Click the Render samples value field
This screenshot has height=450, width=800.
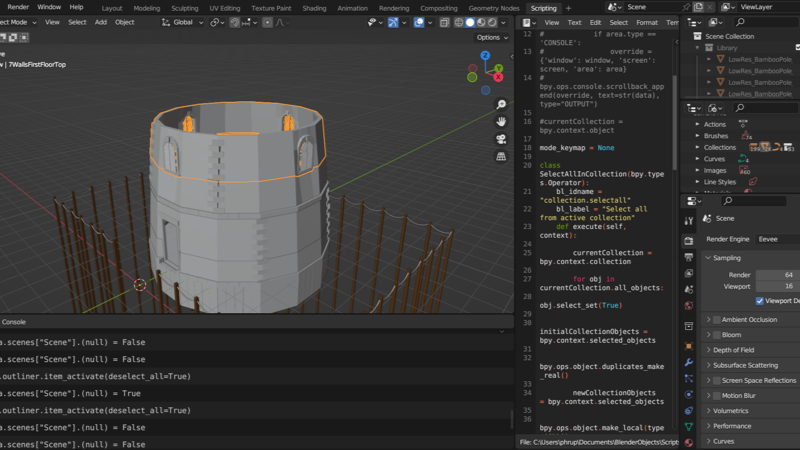pos(777,274)
